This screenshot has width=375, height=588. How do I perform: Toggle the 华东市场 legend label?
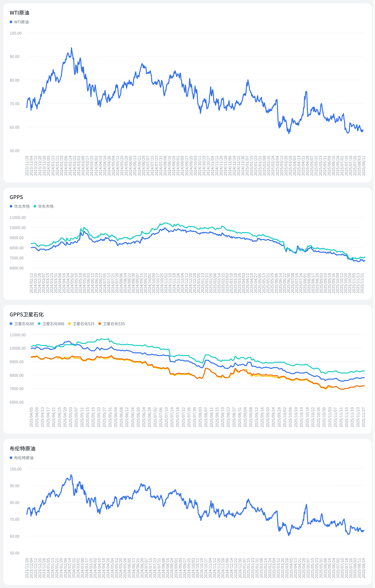coord(46,206)
